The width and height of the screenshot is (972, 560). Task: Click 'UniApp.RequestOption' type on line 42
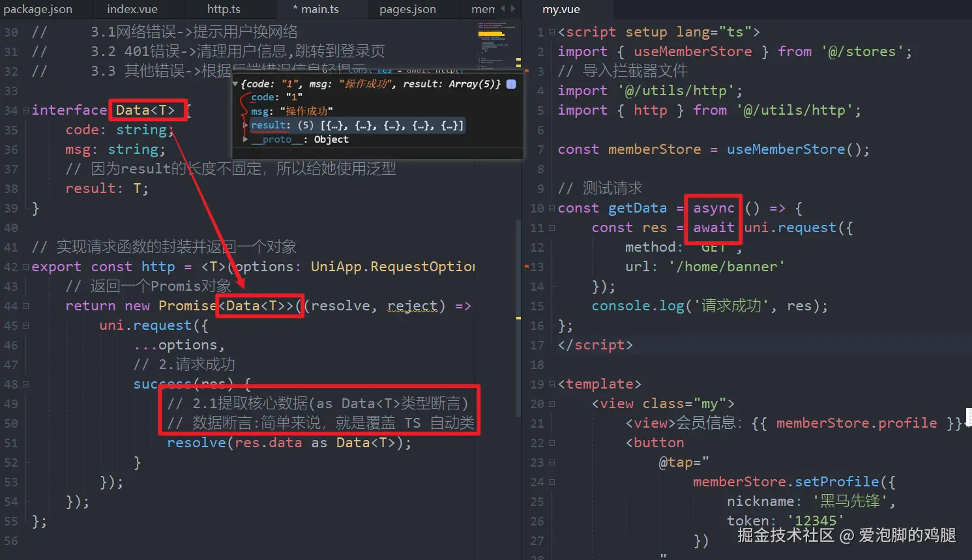392,267
